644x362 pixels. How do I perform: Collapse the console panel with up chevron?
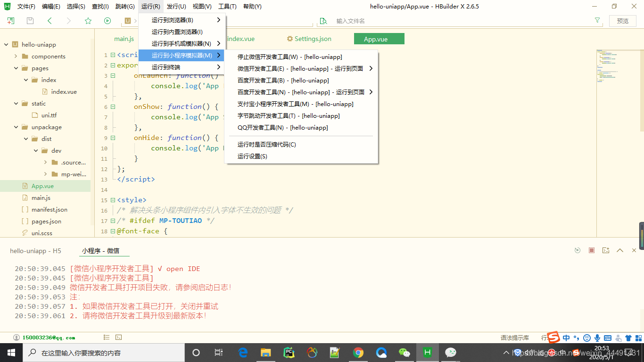pyautogui.click(x=620, y=250)
